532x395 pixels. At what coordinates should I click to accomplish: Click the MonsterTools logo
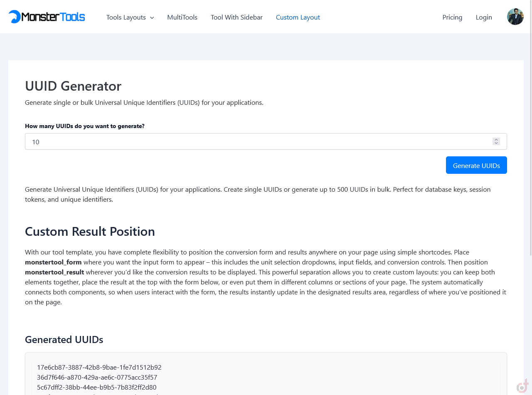coord(47,17)
